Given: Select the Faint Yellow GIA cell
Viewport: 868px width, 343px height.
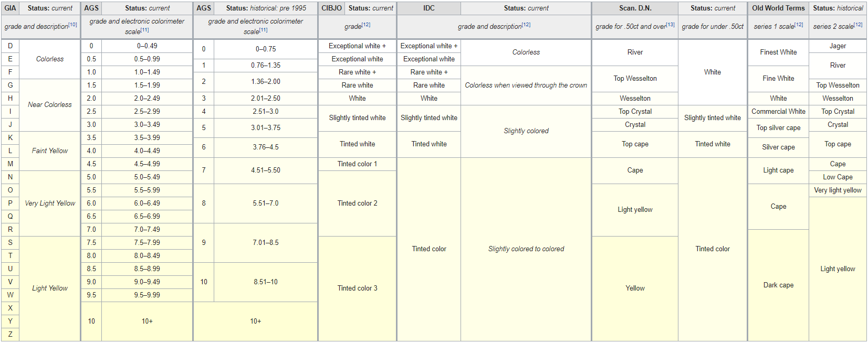Looking at the screenshot, I should click(50, 151).
